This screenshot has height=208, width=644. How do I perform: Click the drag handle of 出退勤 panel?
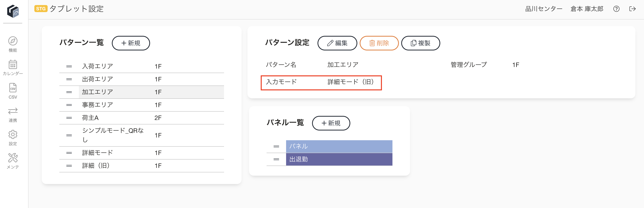(276, 159)
